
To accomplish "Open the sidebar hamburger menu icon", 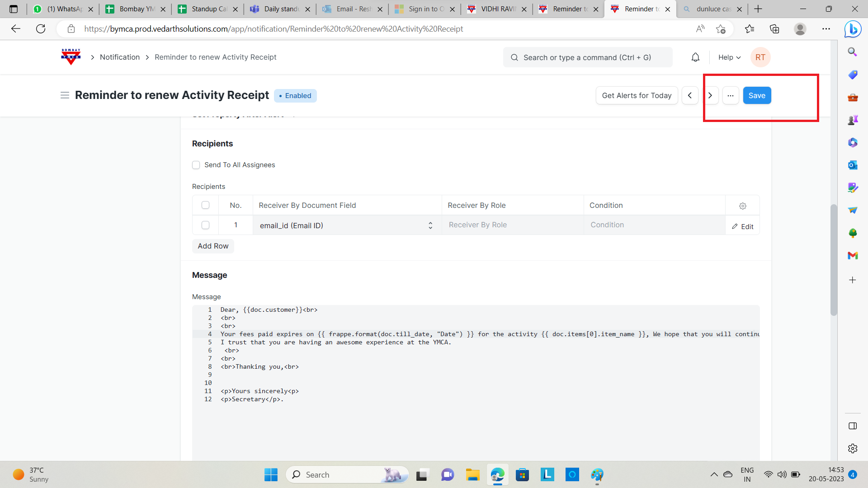I will click(65, 95).
